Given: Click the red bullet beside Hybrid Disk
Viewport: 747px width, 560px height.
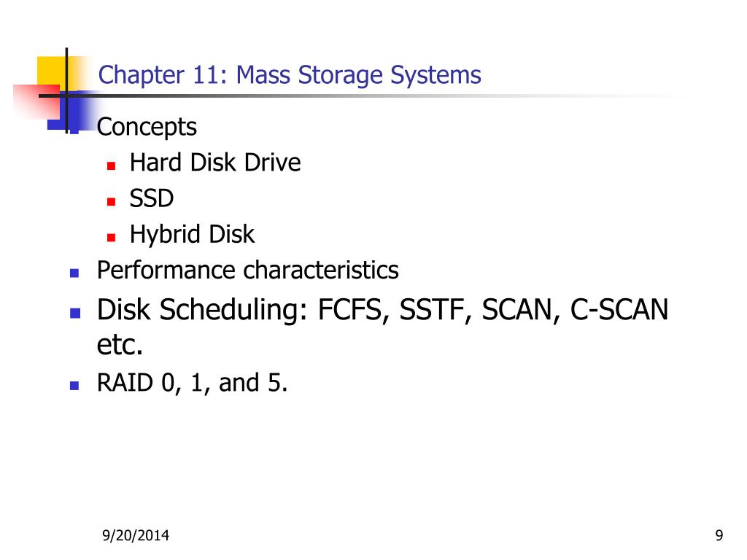Looking at the screenshot, I should [x=111, y=237].
